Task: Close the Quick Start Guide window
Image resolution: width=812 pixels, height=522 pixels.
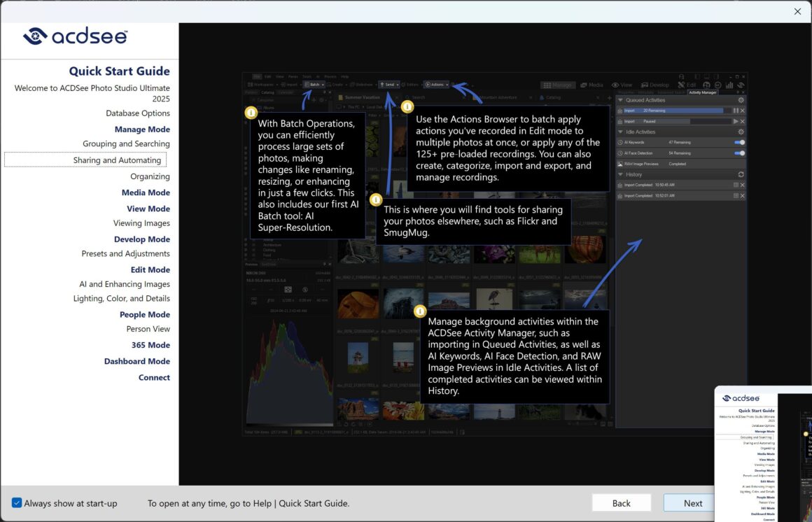Action: [x=797, y=11]
